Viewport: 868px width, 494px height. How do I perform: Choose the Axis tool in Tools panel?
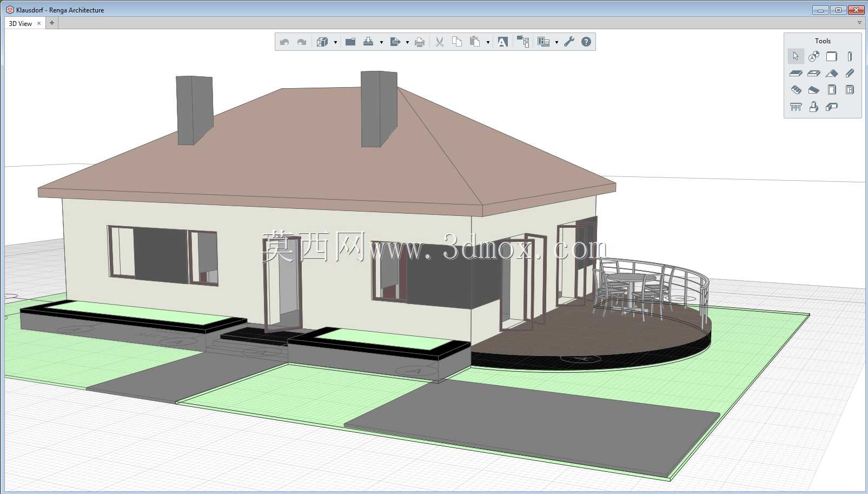coord(813,56)
